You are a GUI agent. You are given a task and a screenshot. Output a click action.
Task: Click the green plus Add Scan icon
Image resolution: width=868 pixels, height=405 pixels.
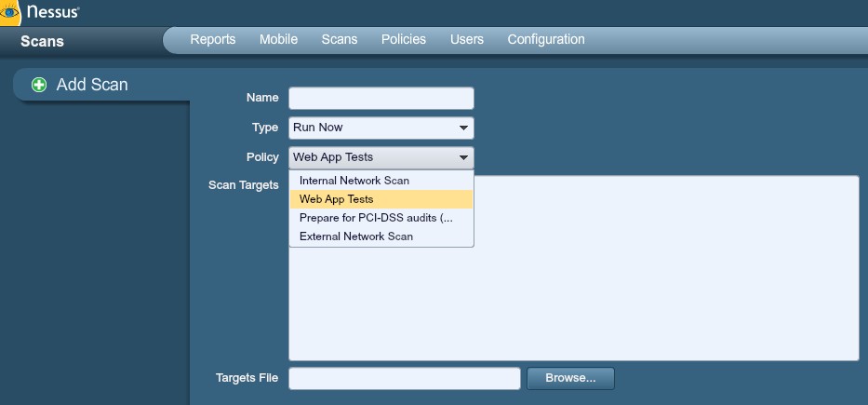(39, 85)
